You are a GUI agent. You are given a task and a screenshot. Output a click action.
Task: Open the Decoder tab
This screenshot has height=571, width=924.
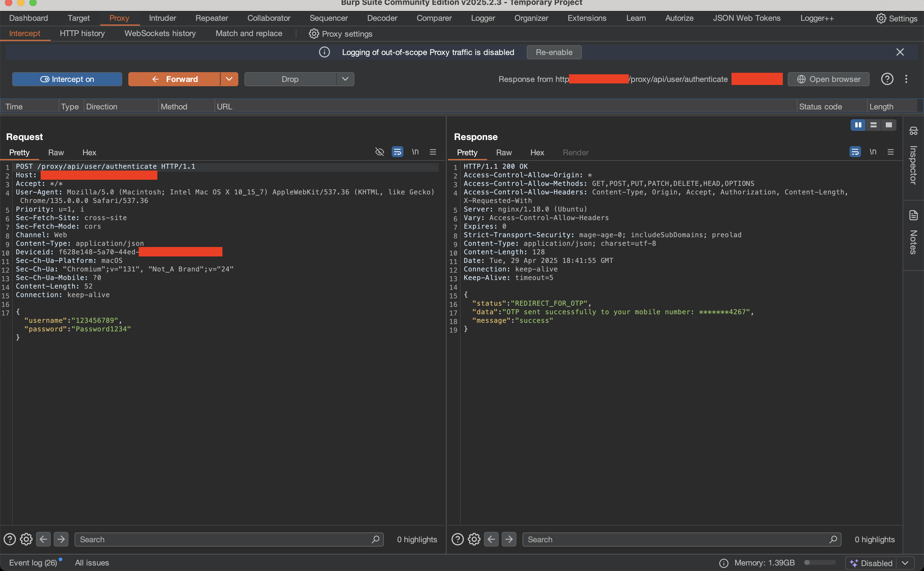click(382, 18)
